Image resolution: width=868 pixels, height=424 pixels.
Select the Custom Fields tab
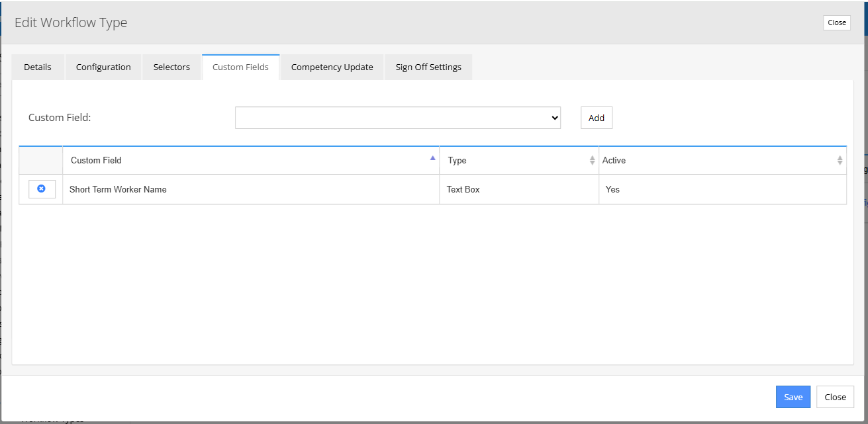[241, 67]
